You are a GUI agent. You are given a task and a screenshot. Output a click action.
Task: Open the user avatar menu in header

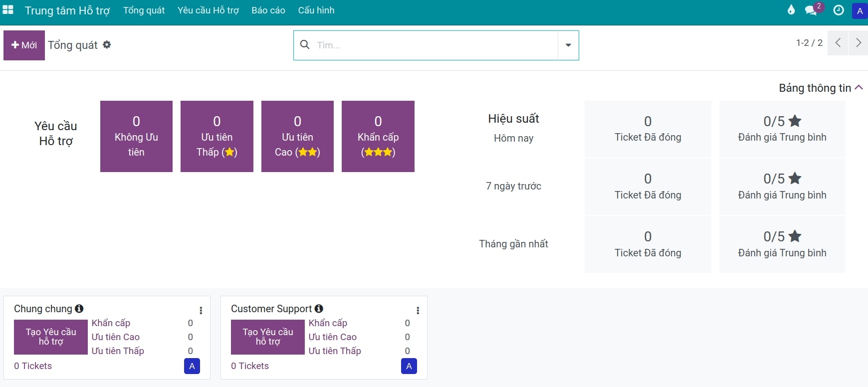click(x=860, y=11)
